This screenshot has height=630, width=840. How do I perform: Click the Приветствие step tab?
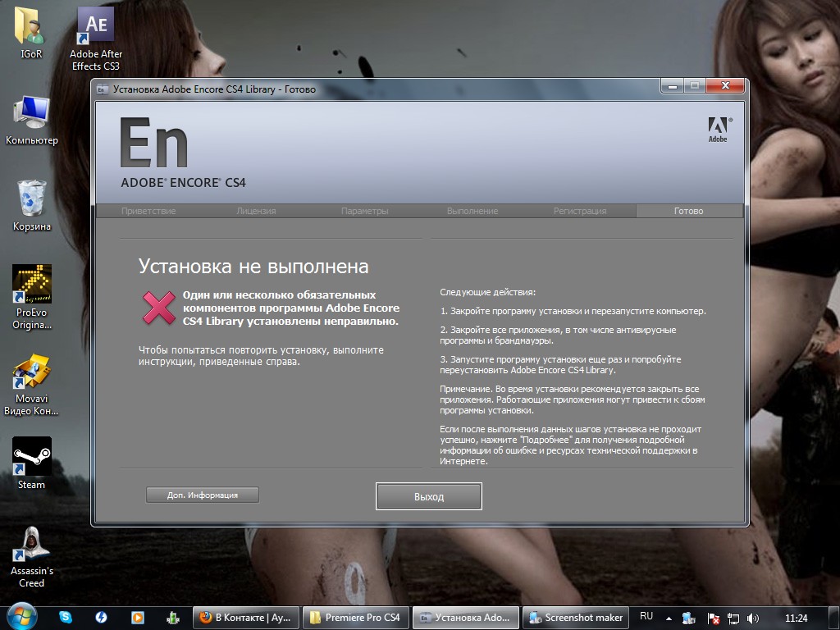(148, 211)
